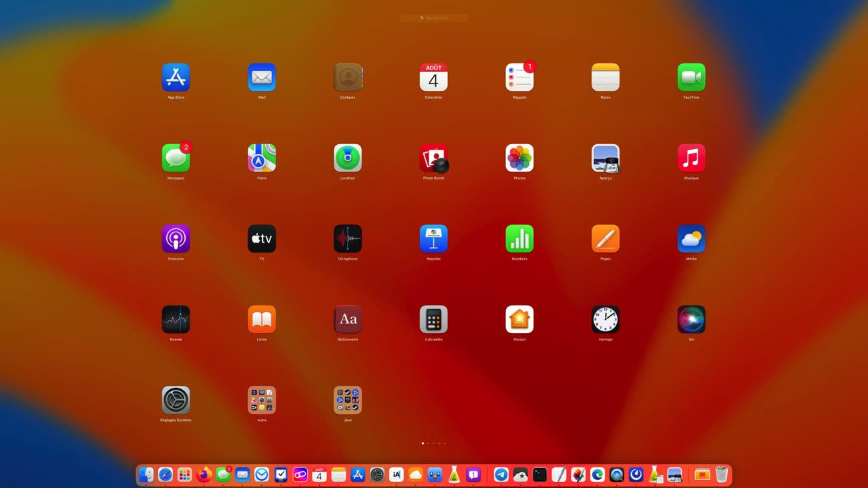Go to second Launchpad page dot
Image resolution: width=868 pixels, height=488 pixels.
tap(428, 443)
